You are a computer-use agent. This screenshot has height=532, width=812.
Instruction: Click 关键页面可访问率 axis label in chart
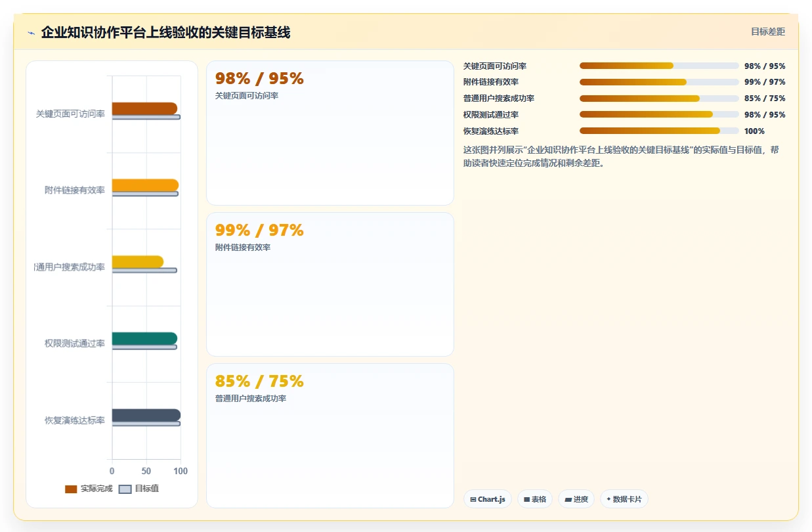[70, 114]
